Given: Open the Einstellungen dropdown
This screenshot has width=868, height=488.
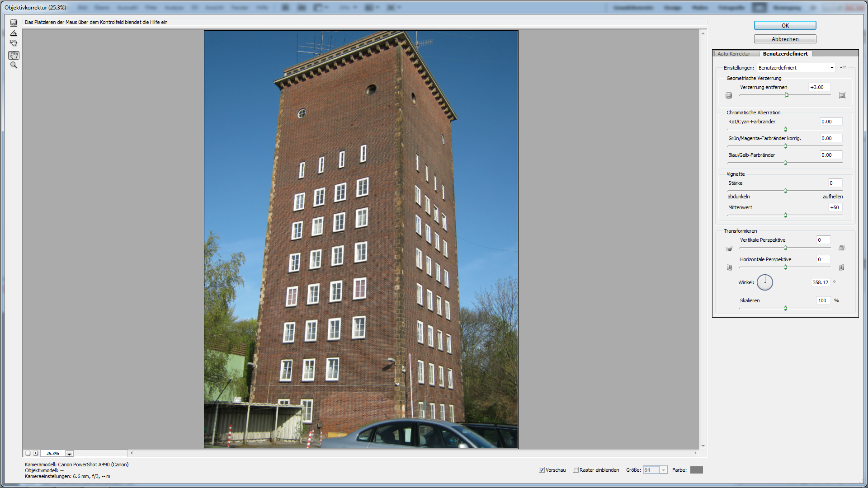Looking at the screenshot, I should click(x=796, y=68).
